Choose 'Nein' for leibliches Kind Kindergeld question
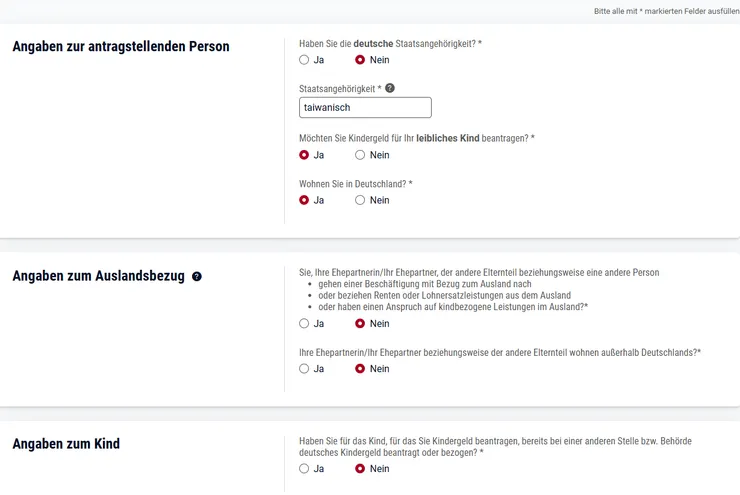This screenshot has height=495, width=740. click(360, 155)
